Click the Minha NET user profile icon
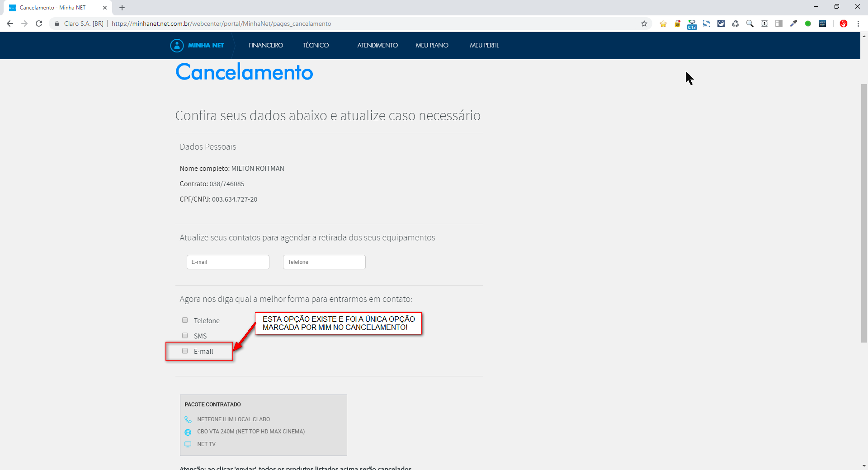The image size is (868, 470). [177, 45]
